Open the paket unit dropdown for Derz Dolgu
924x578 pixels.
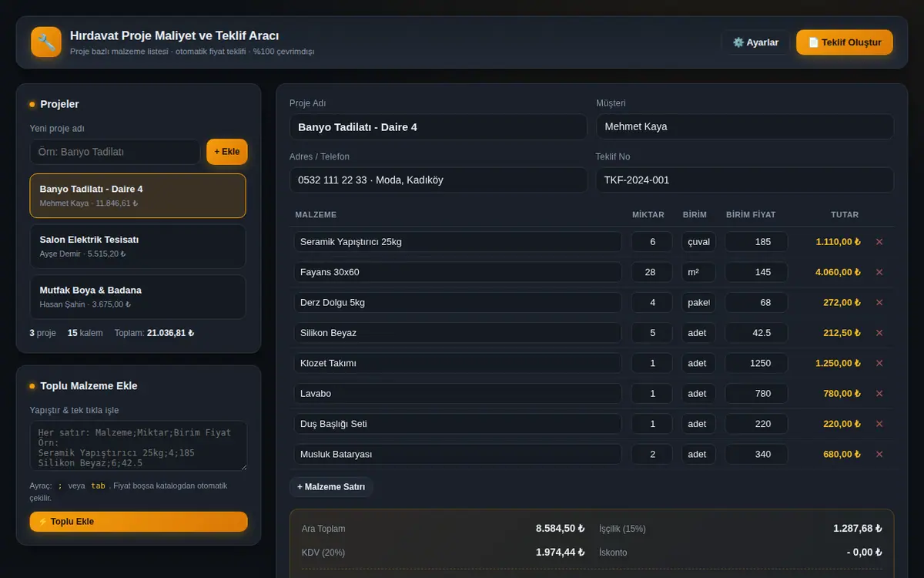[x=698, y=303]
